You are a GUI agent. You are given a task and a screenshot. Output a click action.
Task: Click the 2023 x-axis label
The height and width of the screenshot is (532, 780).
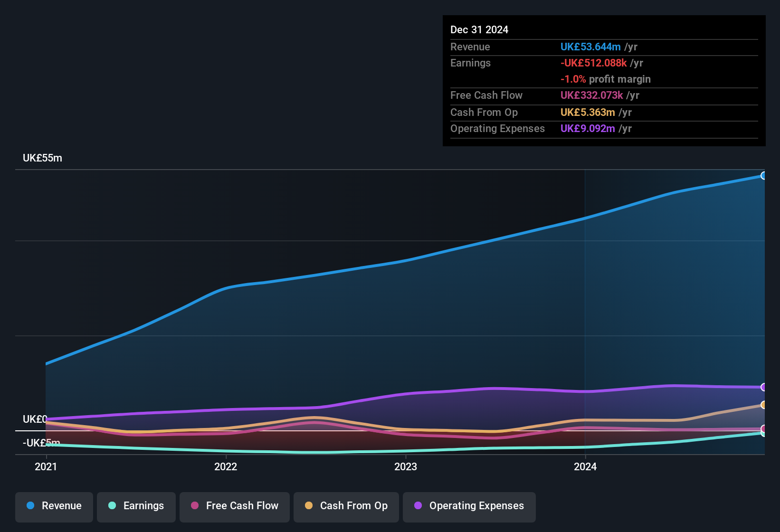coord(406,466)
